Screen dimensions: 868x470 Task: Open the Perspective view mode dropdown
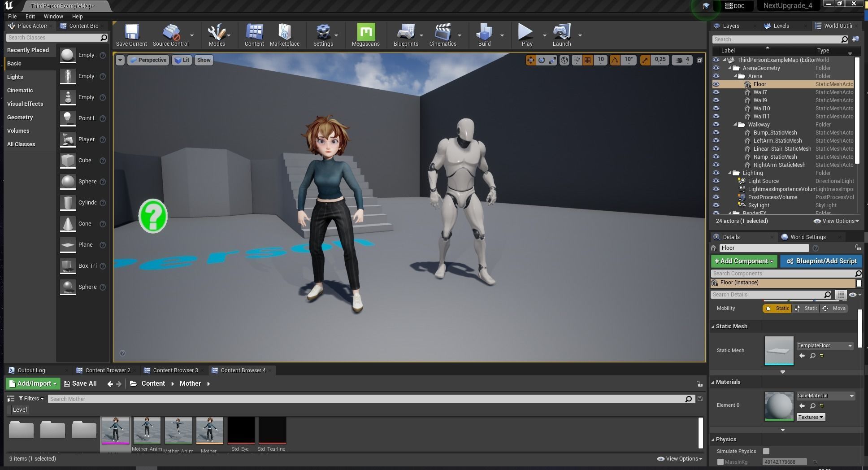(x=148, y=60)
